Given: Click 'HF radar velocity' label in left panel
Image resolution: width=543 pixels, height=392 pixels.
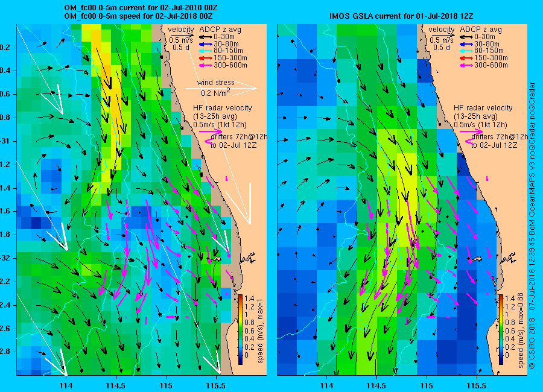Looking at the screenshot, I should (x=222, y=108).
